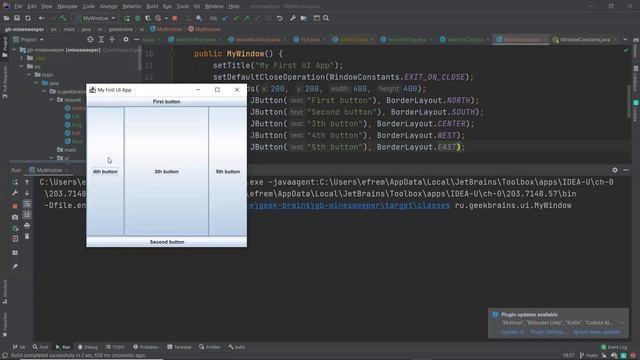Open Event Log in status bar
The width and height of the screenshot is (640, 360).
tap(614, 347)
